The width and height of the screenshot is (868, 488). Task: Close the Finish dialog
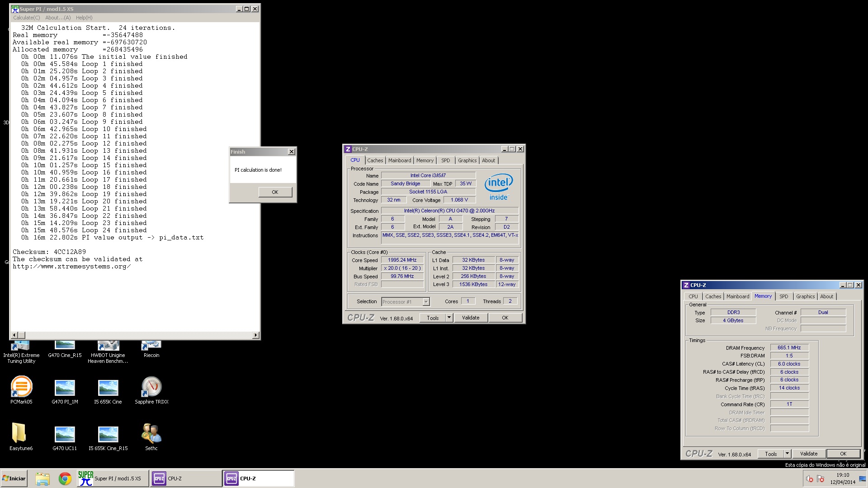[292, 152]
